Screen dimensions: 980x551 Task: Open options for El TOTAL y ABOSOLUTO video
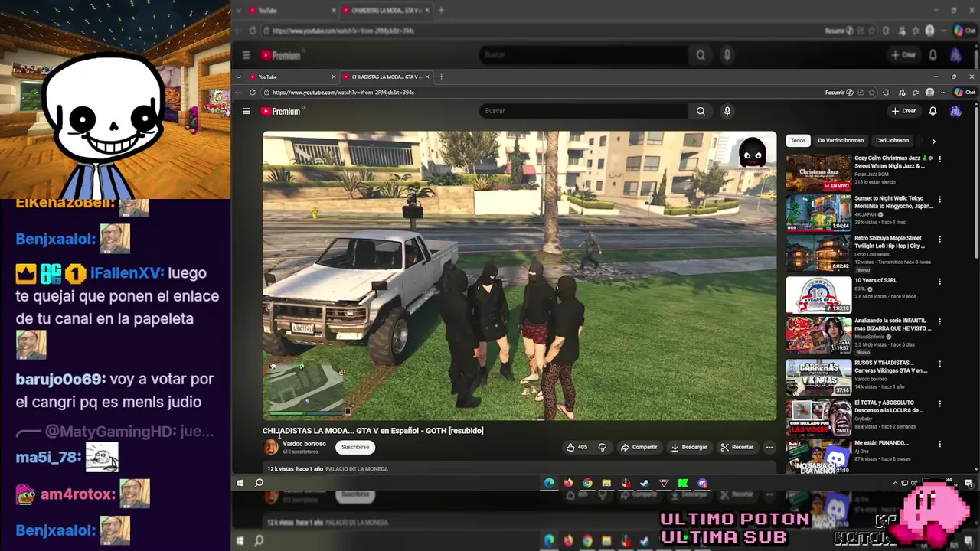939,403
